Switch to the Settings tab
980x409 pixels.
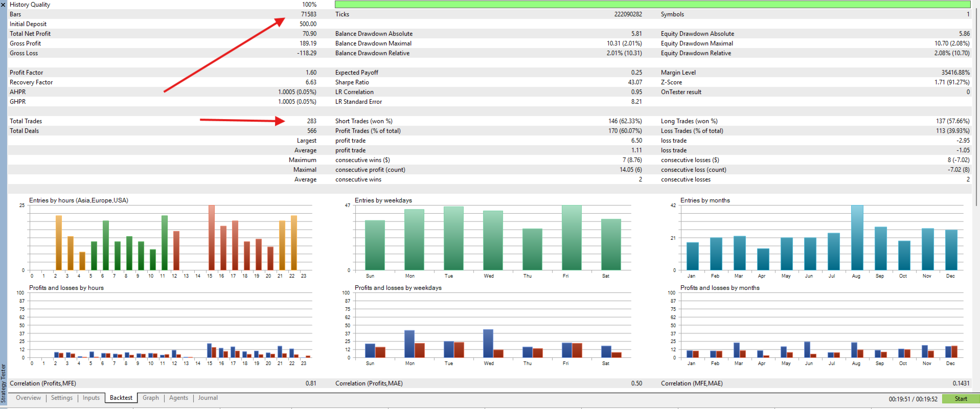click(62, 398)
